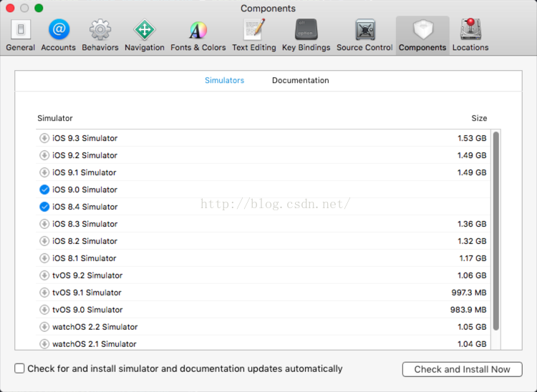Open the Behaviors preferences pane

[x=100, y=35]
